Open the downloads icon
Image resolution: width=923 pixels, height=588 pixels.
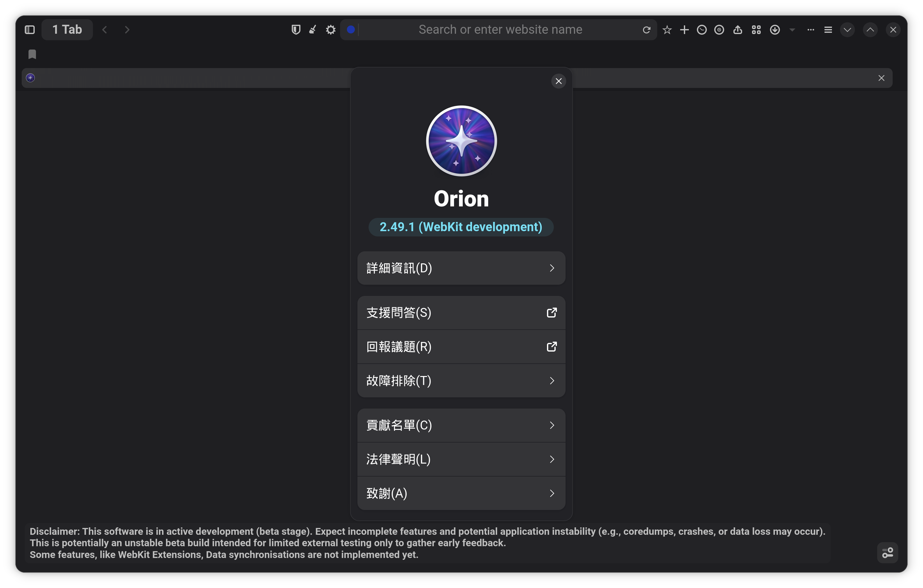pyautogui.click(x=775, y=29)
